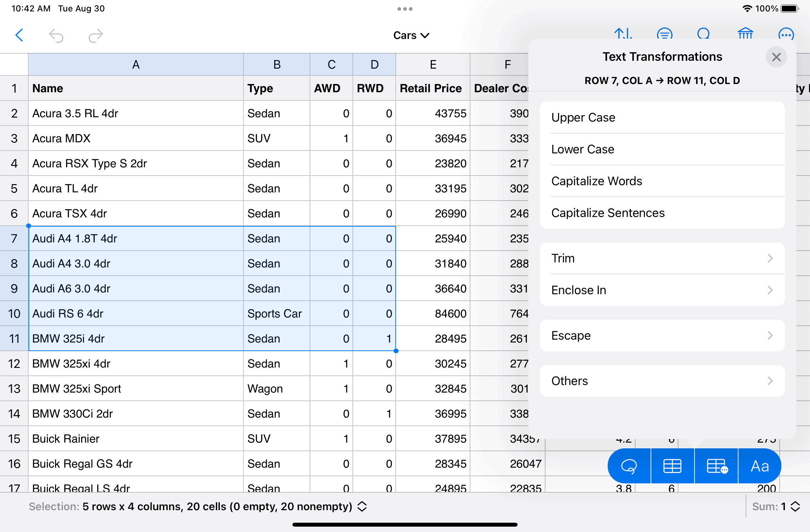The height and width of the screenshot is (532, 810).
Task: Undo the last action
Action: point(56,35)
